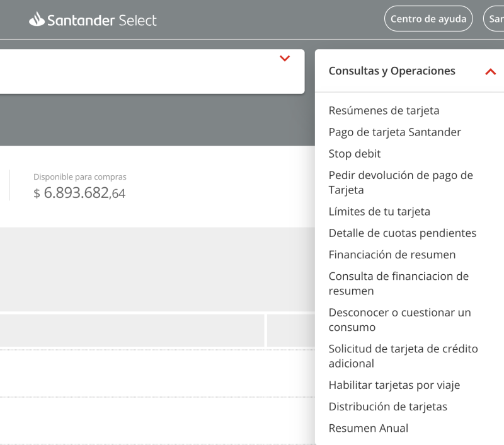This screenshot has width=504, height=445.
Task: Click the partially visible button beside Centro de ayuda
Action: 493,19
